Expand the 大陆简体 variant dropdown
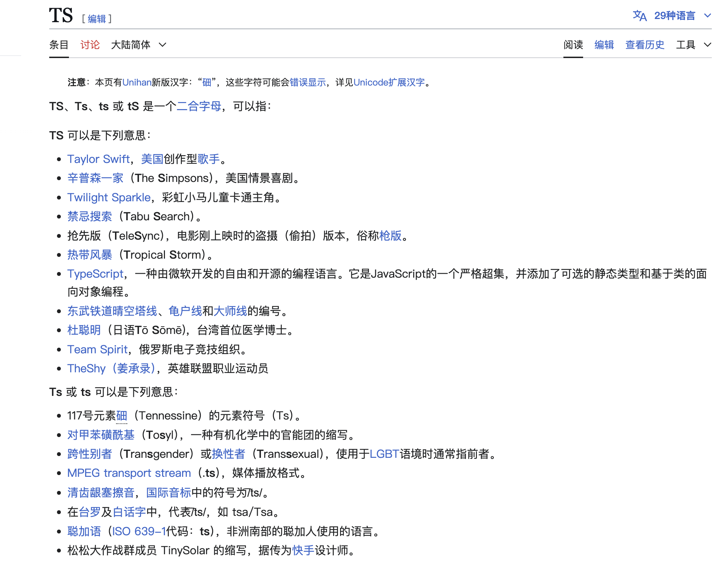728x575 pixels. (139, 45)
